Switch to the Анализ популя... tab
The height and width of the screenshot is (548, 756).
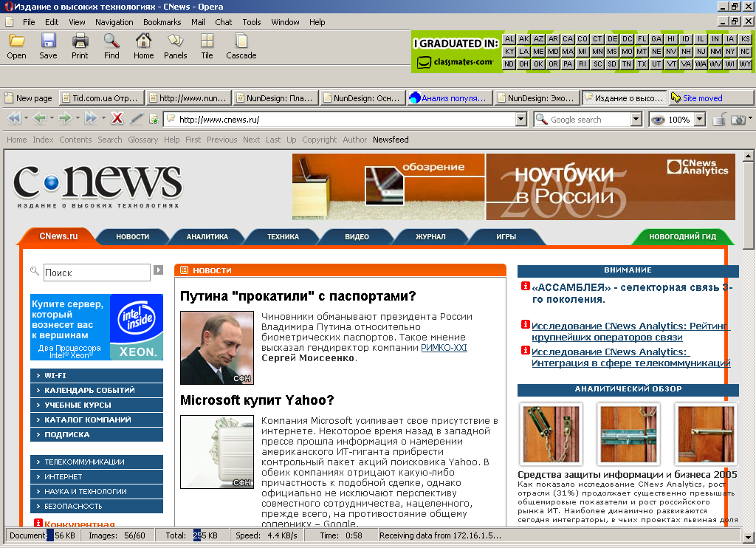tap(450, 98)
